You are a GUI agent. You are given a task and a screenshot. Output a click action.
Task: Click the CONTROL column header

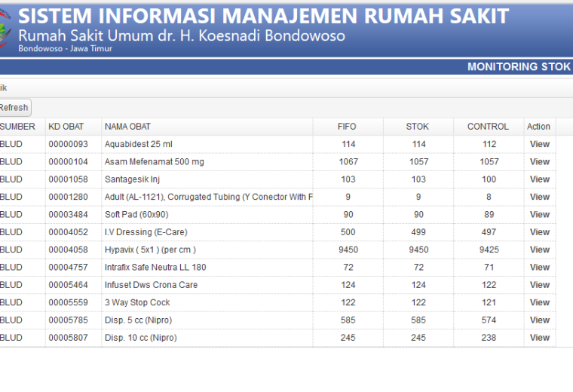point(489,127)
